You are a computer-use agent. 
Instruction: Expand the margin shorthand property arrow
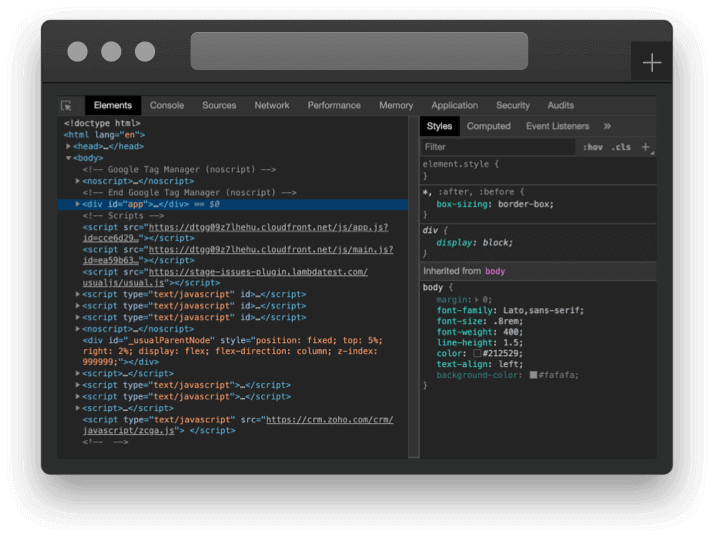coord(475,299)
